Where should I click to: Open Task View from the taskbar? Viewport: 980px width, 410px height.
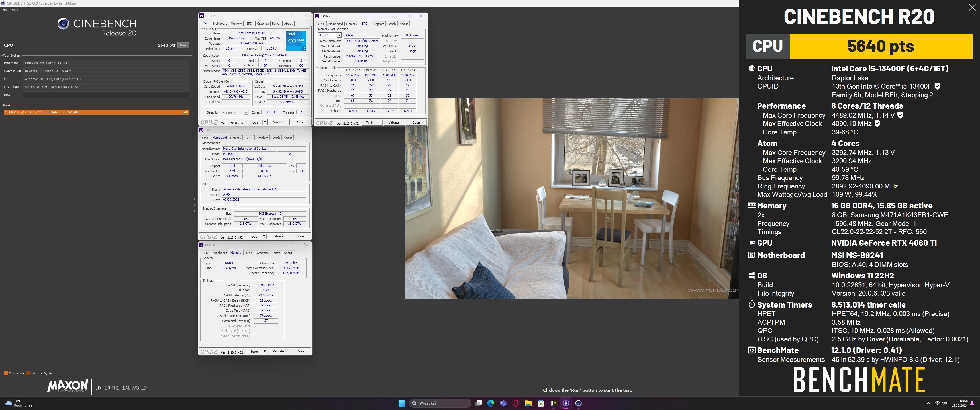coord(479,403)
